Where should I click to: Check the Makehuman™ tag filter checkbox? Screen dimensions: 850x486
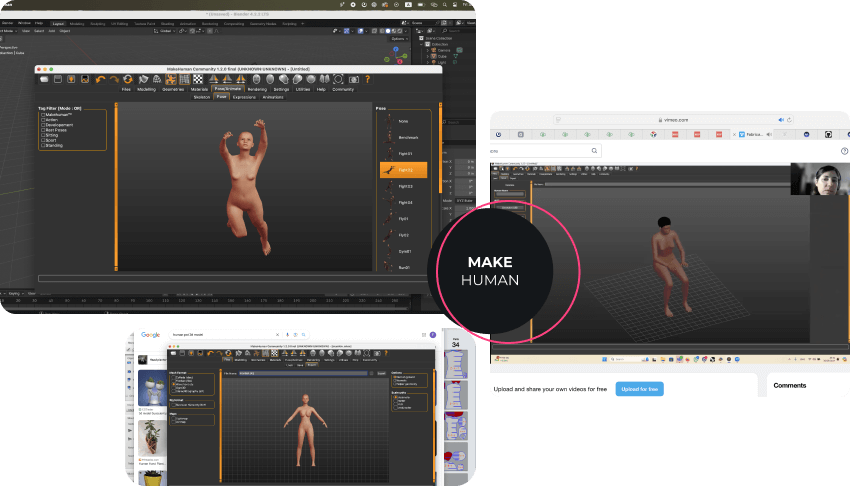43,115
